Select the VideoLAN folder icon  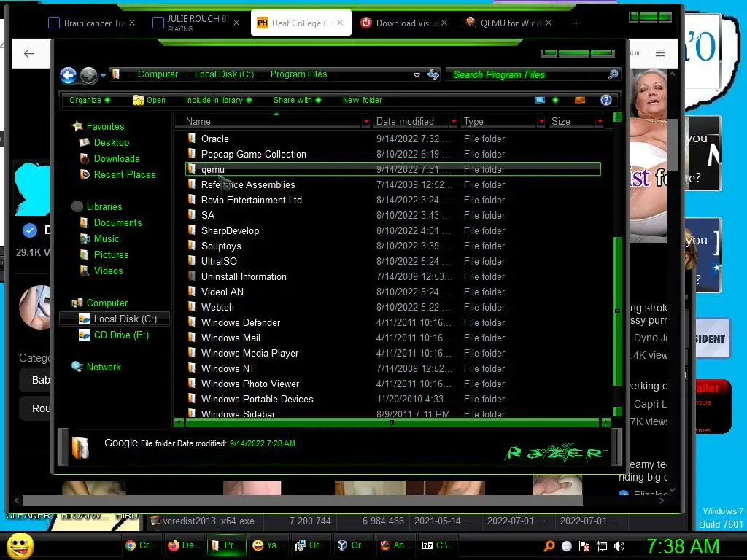pos(192,292)
